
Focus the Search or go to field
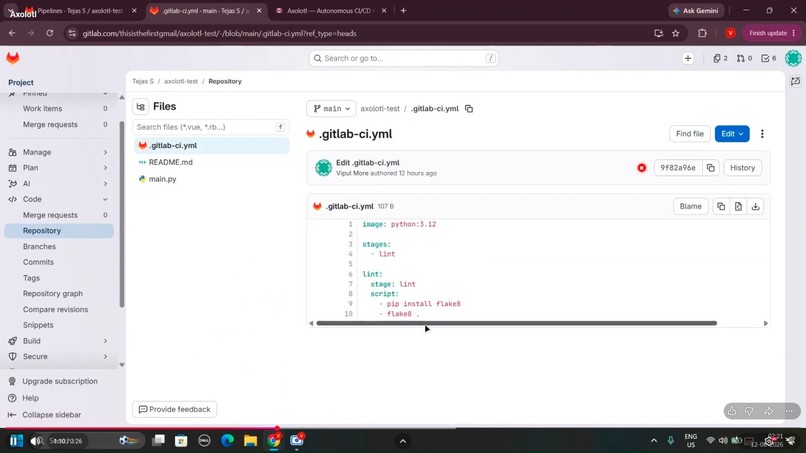click(x=404, y=58)
